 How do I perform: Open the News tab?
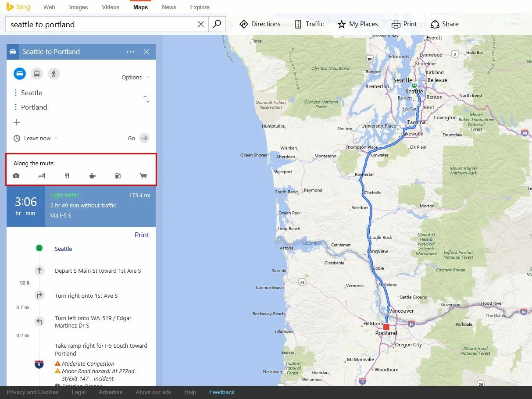[x=169, y=7]
